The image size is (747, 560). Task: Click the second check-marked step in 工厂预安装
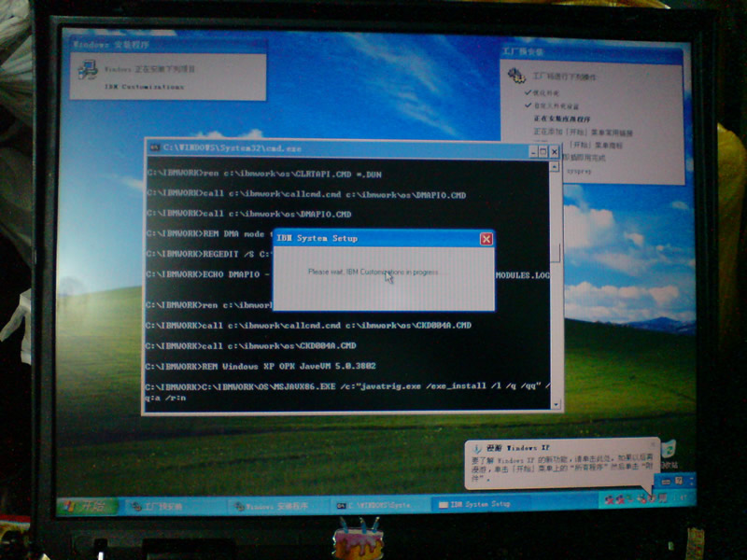tap(552, 105)
